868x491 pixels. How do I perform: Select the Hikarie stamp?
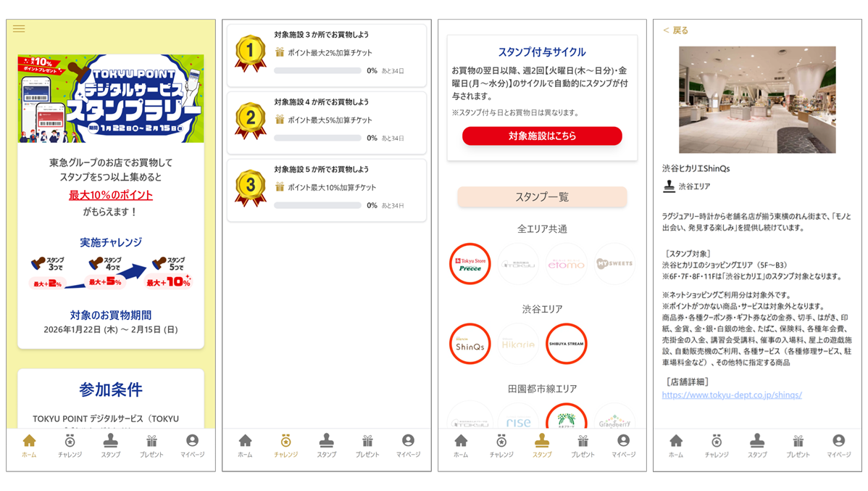click(x=518, y=344)
